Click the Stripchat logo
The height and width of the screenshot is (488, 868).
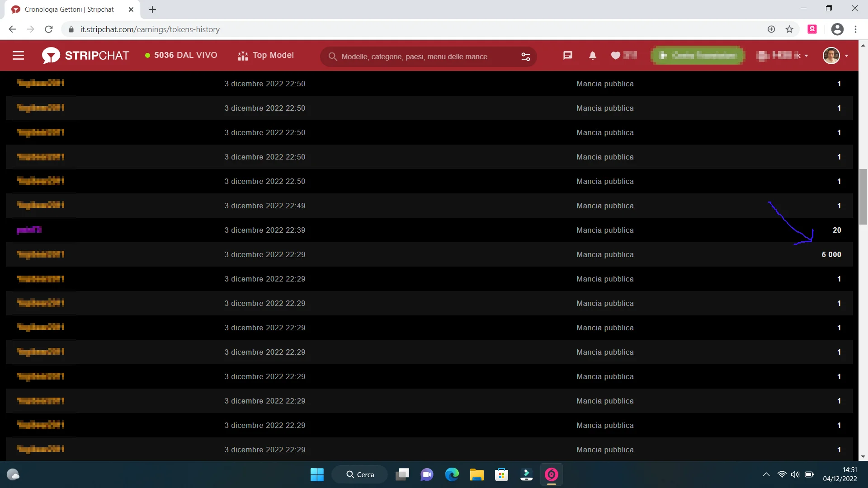pos(85,56)
